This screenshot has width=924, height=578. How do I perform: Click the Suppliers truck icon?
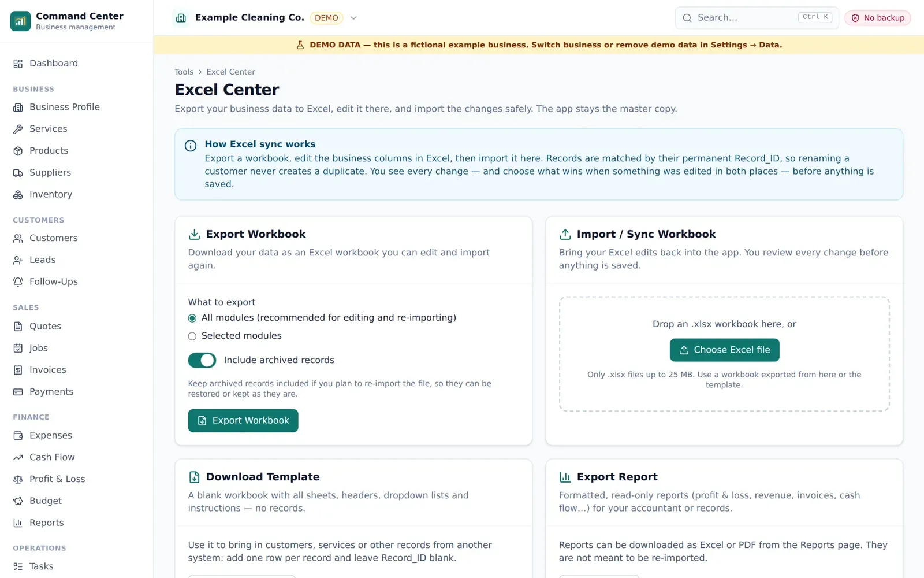click(18, 173)
